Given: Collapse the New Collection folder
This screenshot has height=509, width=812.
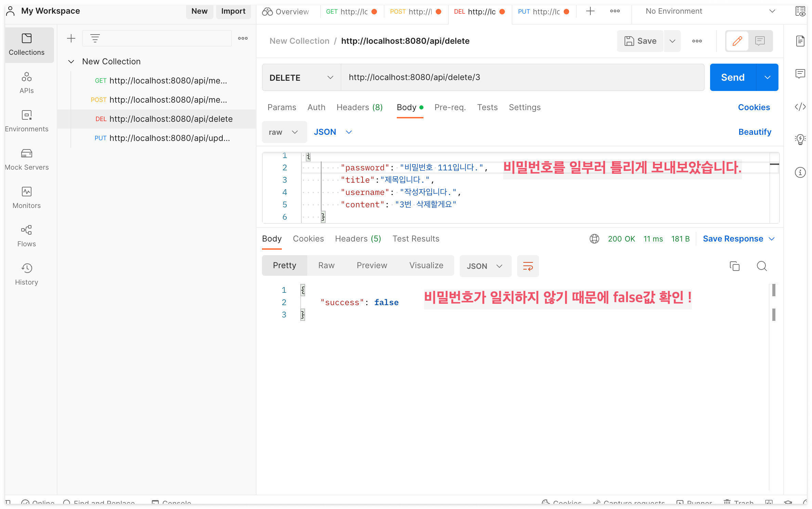Looking at the screenshot, I should pos(71,62).
